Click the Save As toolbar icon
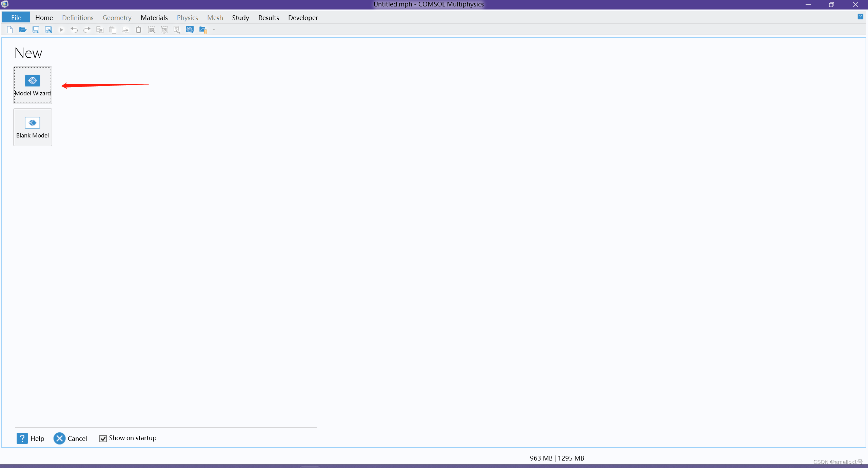The width and height of the screenshot is (868, 468). click(x=48, y=30)
